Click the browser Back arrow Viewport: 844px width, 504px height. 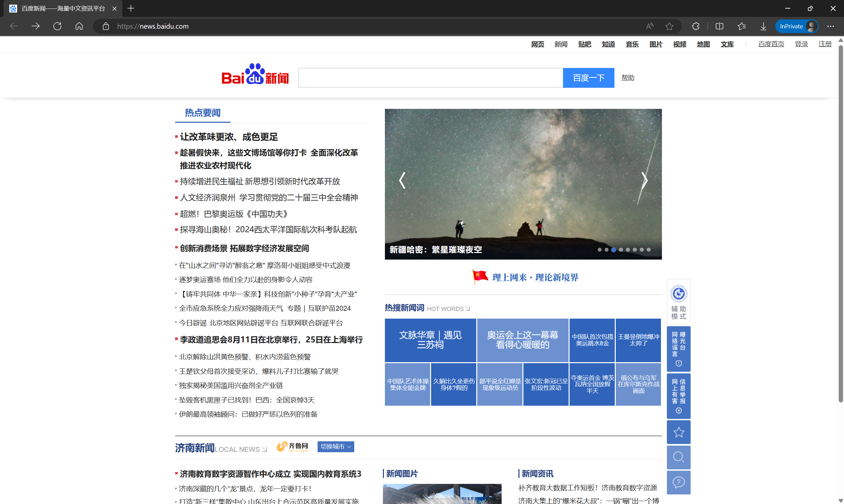pyautogui.click(x=14, y=26)
